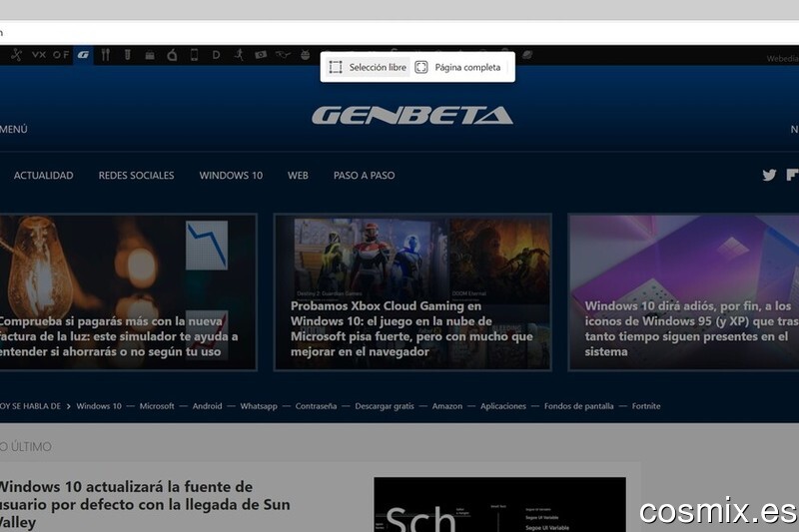The width and height of the screenshot is (799, 532).
Task: Open the Xbox Cloud Gaming article card
Action: tap(412, 291)
